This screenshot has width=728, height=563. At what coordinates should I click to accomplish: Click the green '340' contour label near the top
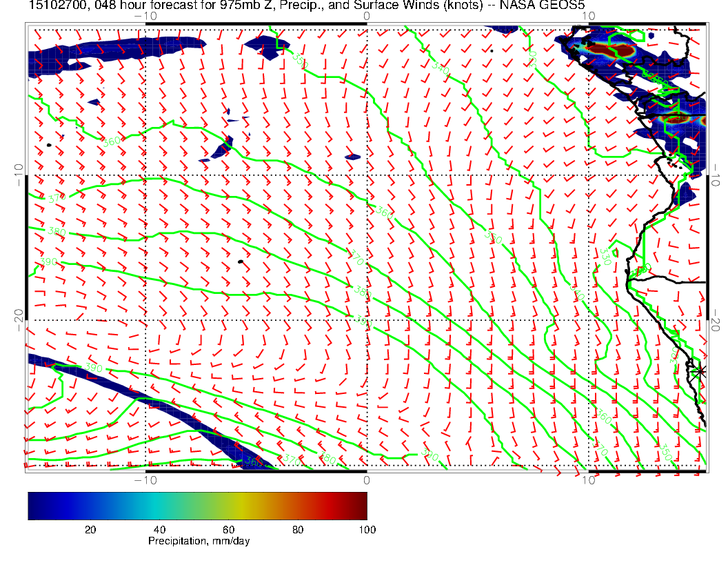(x=440, y=68)
